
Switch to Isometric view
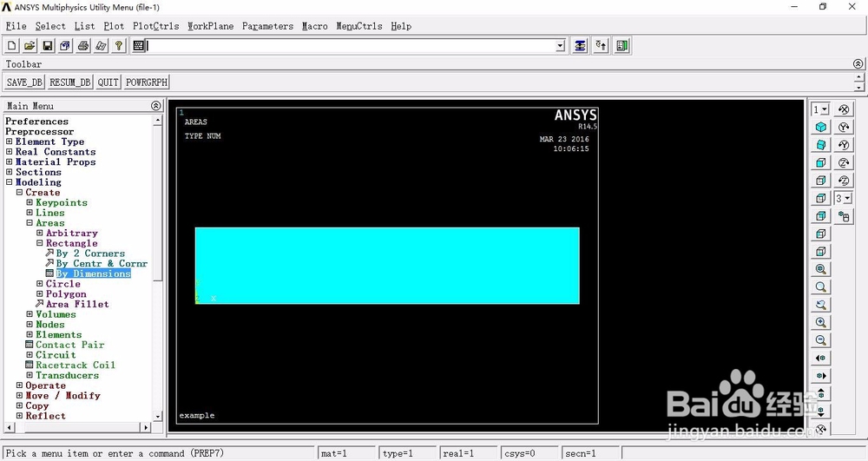tap(821, 128)
